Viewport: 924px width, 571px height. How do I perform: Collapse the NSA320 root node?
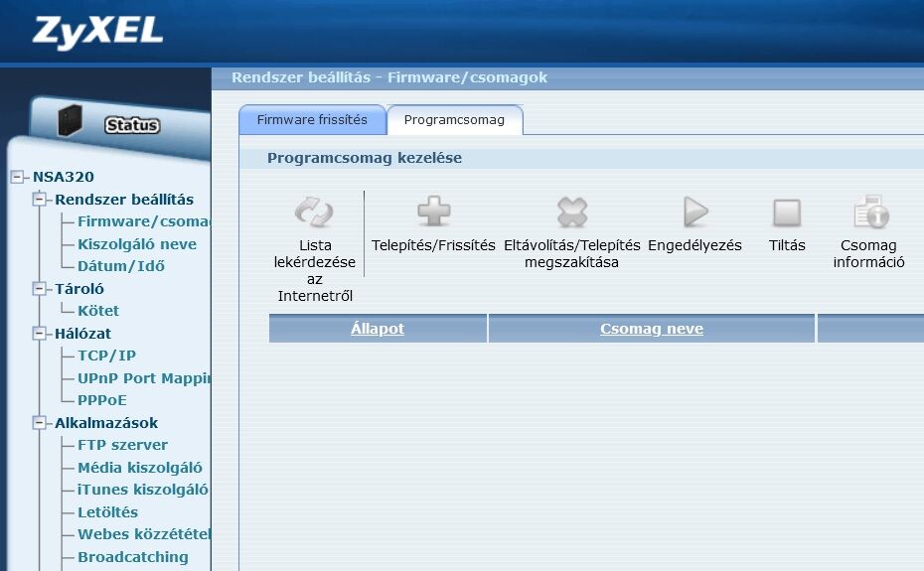point(18,177)
